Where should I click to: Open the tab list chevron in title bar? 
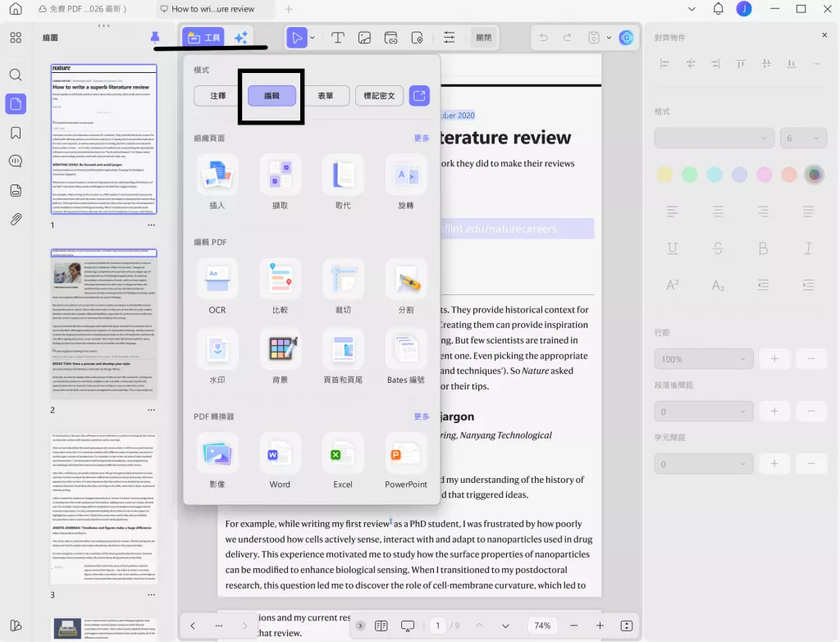(x=692, y=8)
